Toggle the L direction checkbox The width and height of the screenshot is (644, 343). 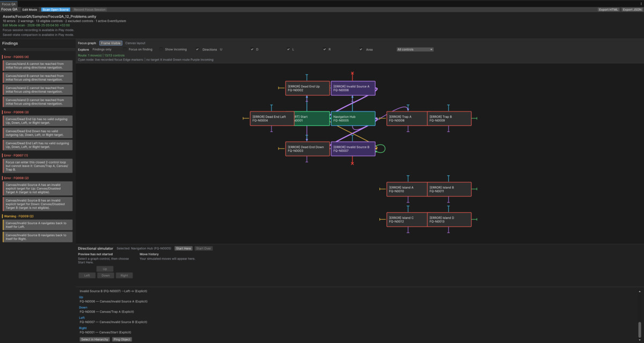325,49
